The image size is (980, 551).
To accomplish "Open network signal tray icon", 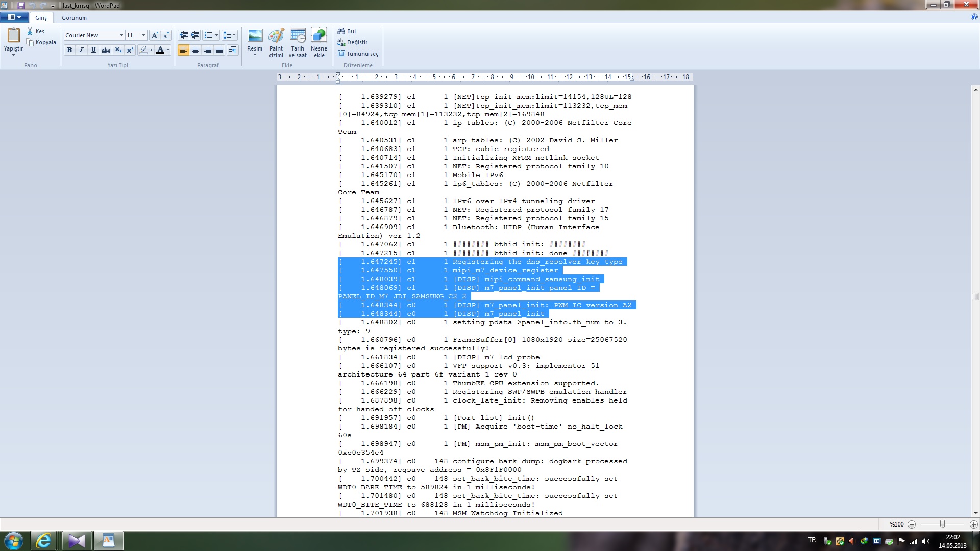I will tap(914, 541).
